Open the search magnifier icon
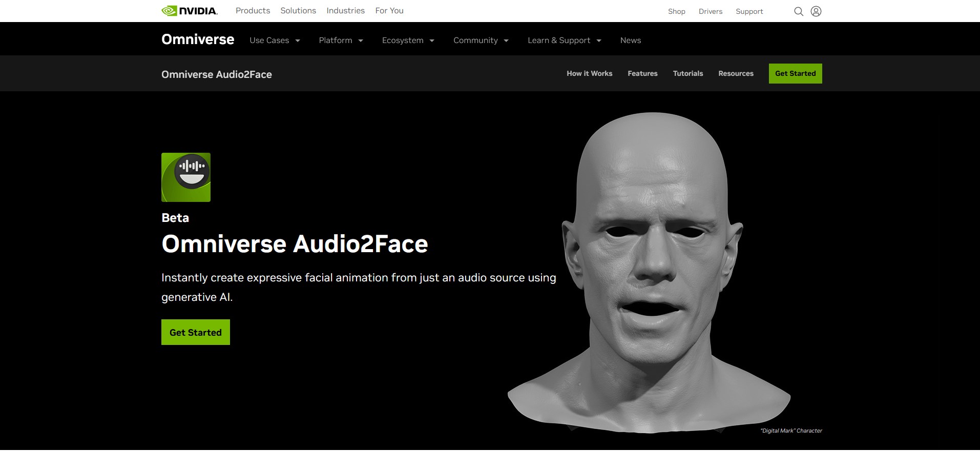The image size is (980, 470). pos(799,11)
